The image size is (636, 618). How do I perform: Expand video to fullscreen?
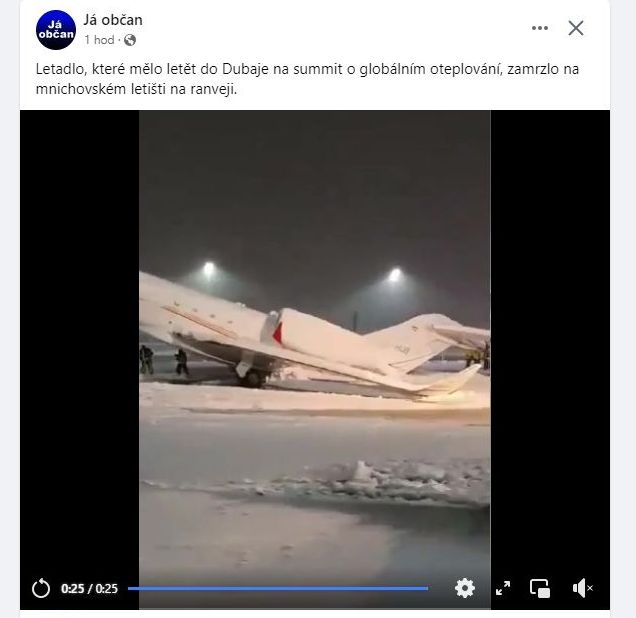tap(503, 588)
